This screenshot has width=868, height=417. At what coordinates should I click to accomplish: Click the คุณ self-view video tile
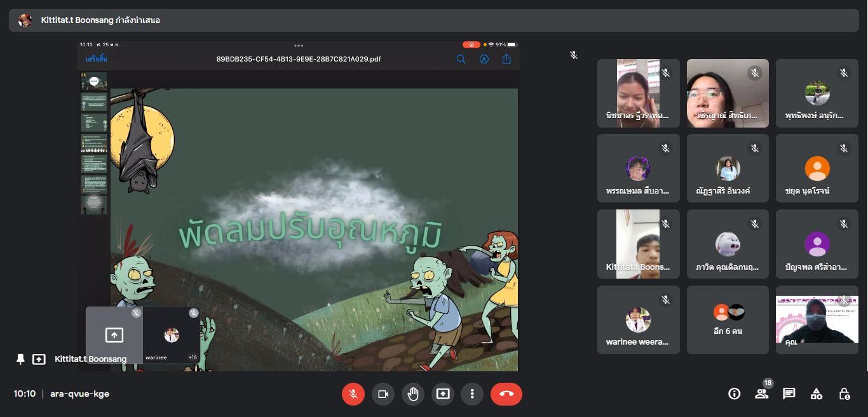click(x=817, y=320)
